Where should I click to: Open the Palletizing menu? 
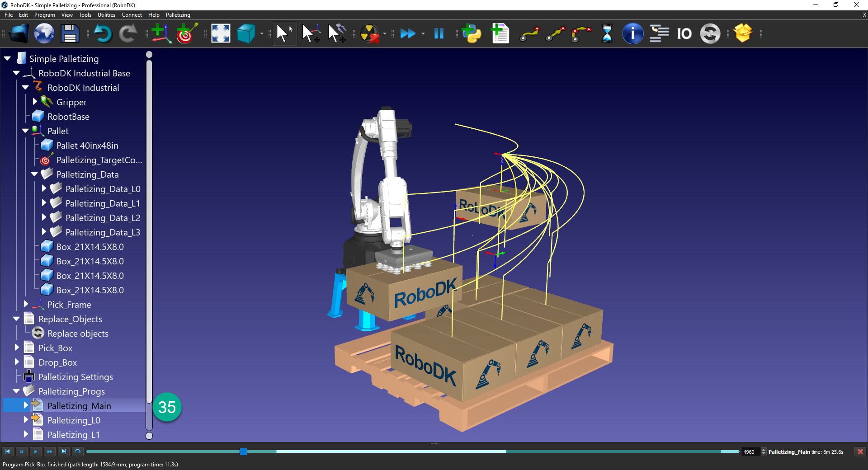(x=177, y=15)
